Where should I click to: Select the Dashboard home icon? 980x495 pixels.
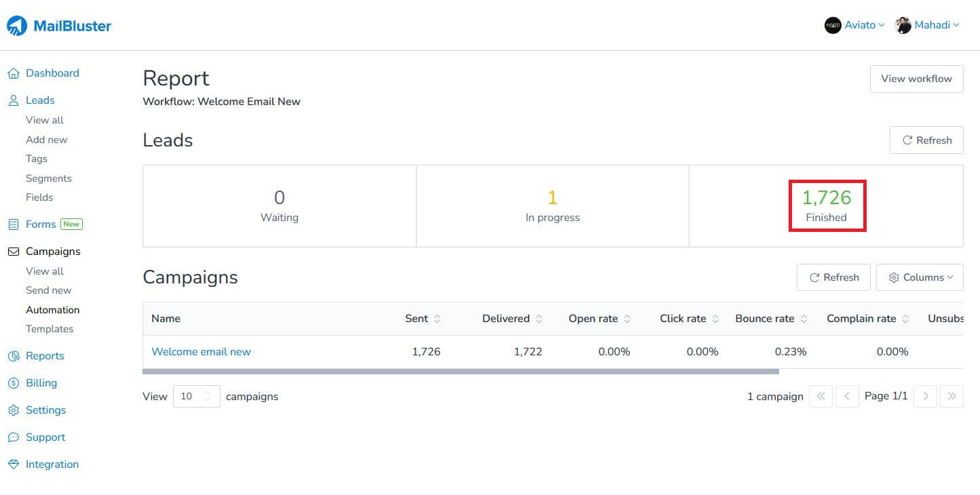pyautogui.click(x=14, y=73)
